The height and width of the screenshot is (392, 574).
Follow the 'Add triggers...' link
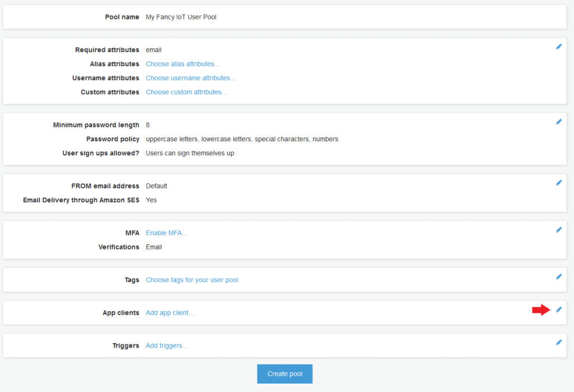[x=166, y=345]
